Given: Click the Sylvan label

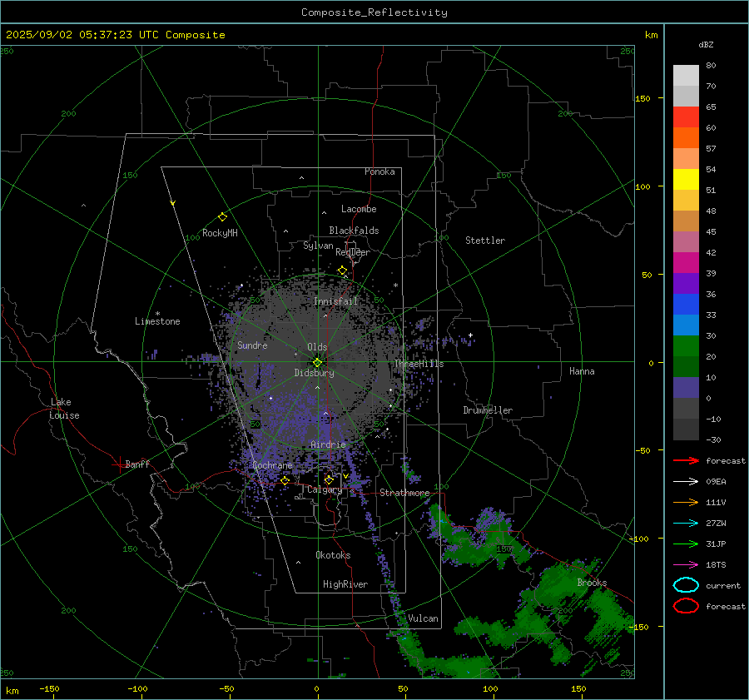Looking at the screenshot, I should click(x=318, y=246).
